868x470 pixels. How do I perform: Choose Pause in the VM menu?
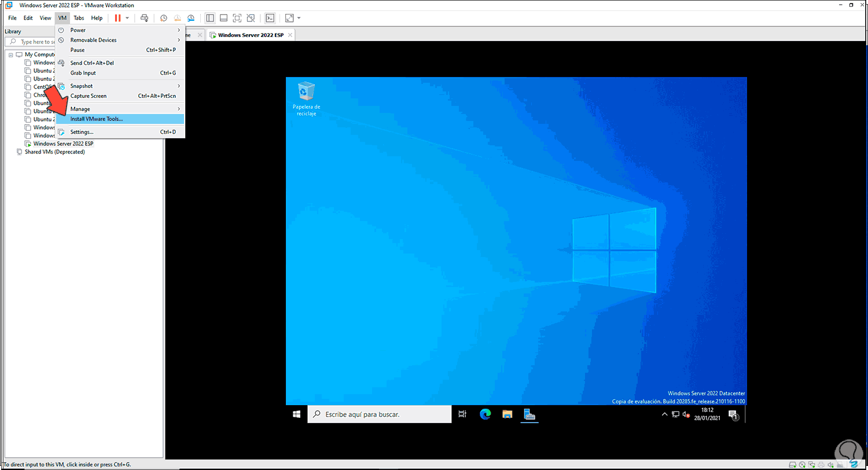coord(120,50)
